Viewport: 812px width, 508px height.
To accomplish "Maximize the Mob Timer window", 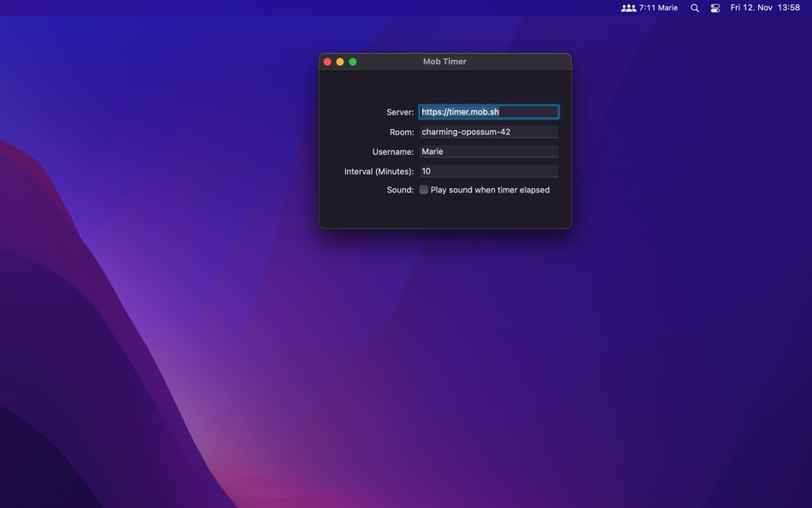I will click(353, 62).
